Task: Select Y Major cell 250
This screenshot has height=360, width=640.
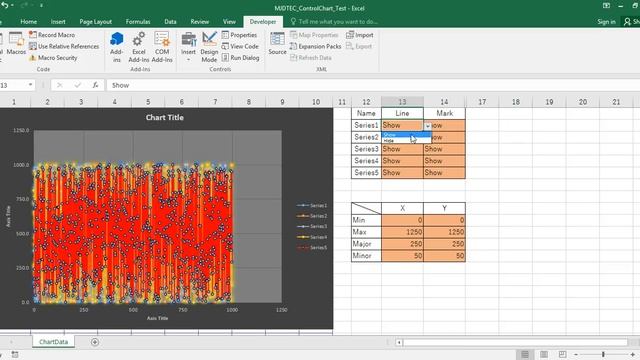Action: 444,244
